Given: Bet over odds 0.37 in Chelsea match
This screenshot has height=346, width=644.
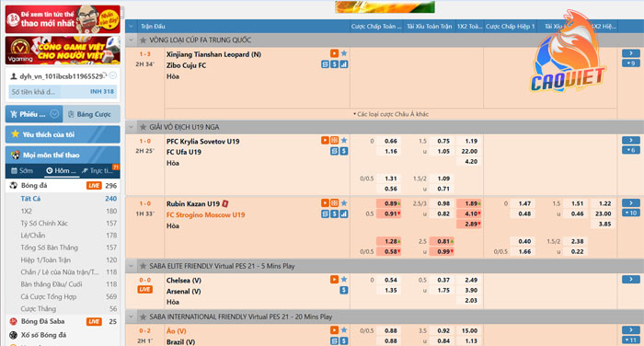Looking at the screenshot, I should 443,280.
